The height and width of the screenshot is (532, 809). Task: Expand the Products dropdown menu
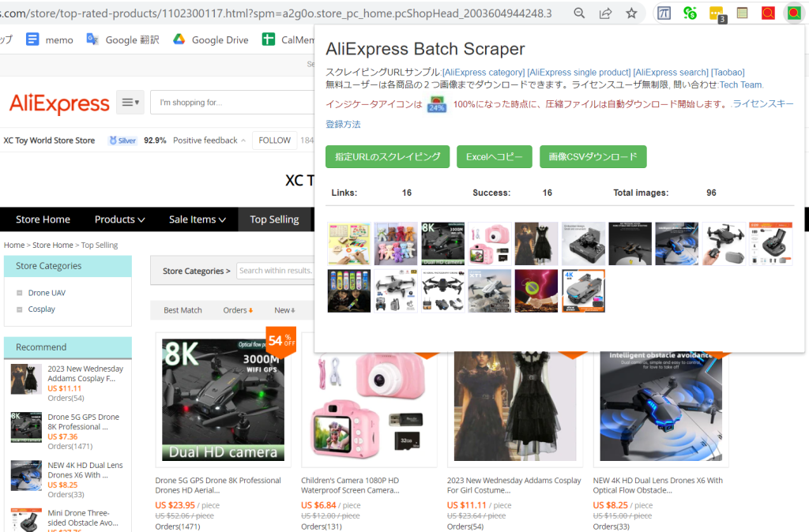pyautogui.click(x=119, y=219)
